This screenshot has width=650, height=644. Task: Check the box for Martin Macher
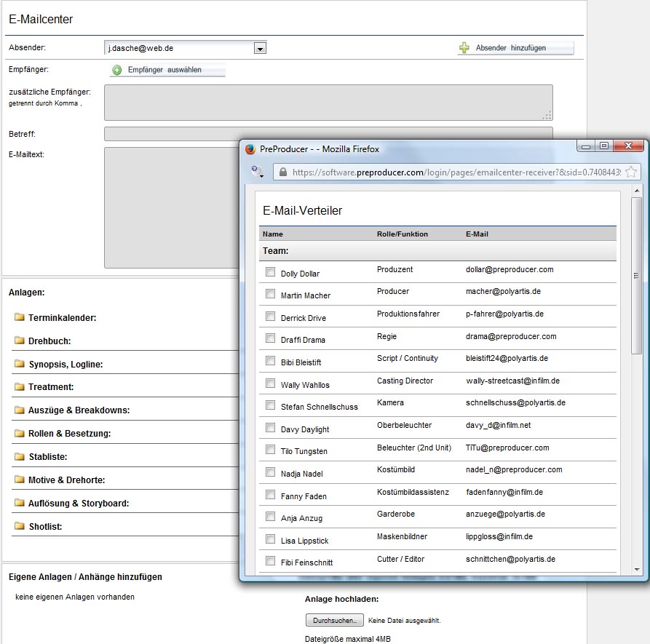tap(270, 294)
